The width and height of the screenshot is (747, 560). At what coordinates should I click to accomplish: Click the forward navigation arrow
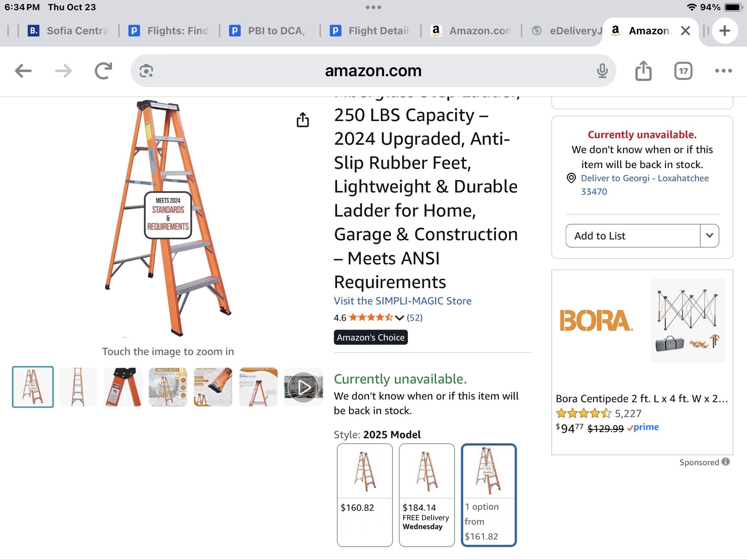[63, 71]
